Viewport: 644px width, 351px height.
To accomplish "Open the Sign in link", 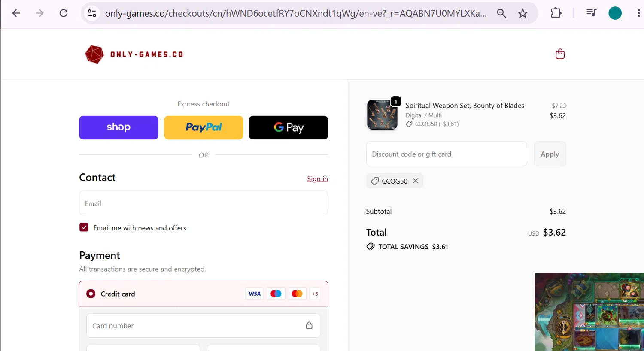I will tap(317, 179).
